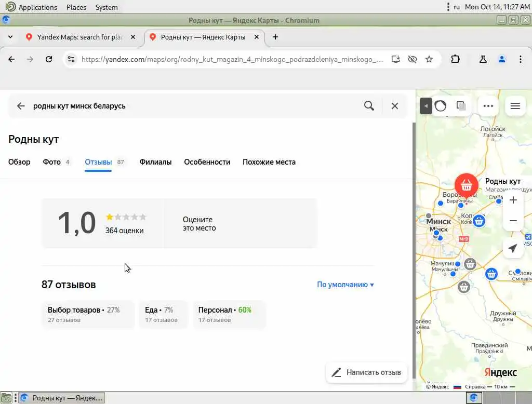The width and height of the screenshot is (532, 404).
Task: Click the clock Mon Oct 14
Action: [x=497, y=7]
